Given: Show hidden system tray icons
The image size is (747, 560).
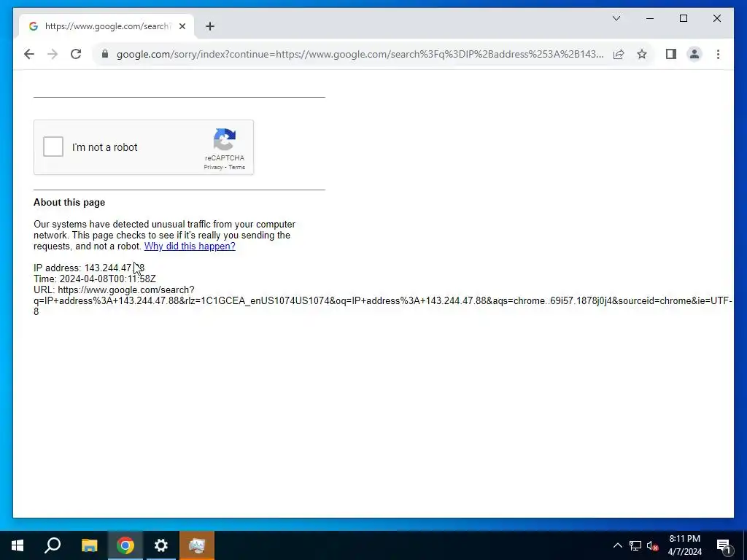Looking at the screenshot, I should [x=617, y=545].
